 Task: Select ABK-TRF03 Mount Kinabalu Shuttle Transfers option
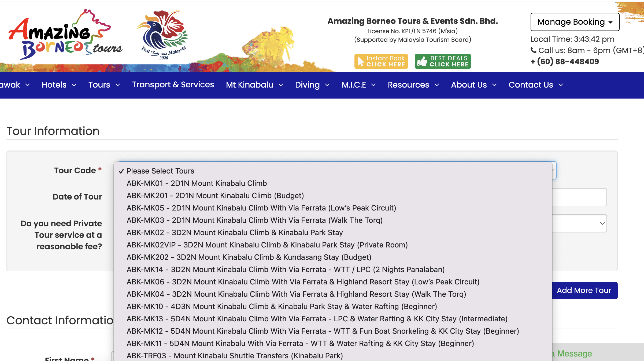coord(235,356)
